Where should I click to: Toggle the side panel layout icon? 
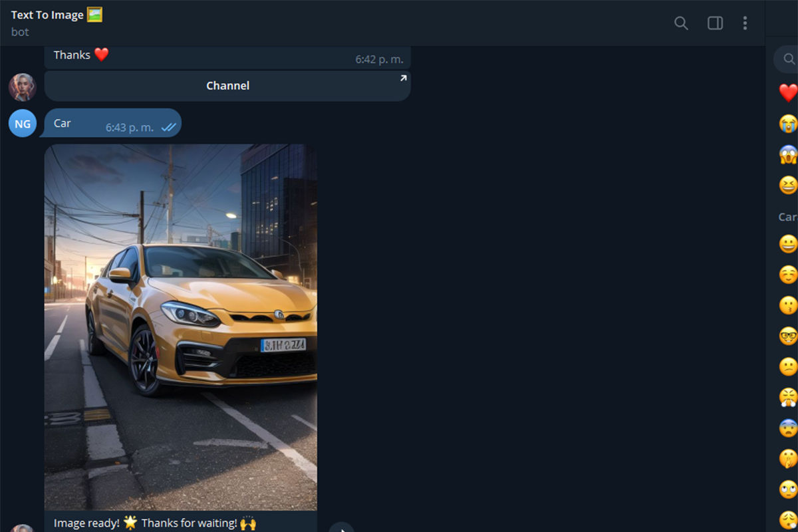pyautogui.click(x=715, y=23)
